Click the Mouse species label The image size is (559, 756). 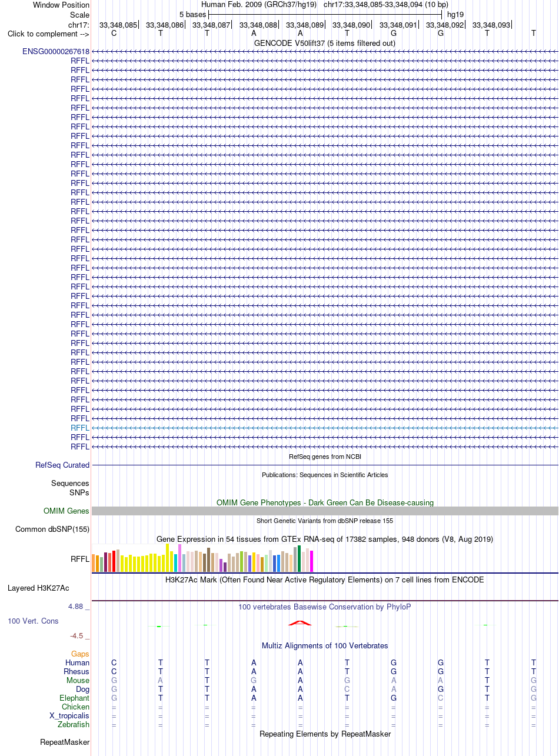78,680
